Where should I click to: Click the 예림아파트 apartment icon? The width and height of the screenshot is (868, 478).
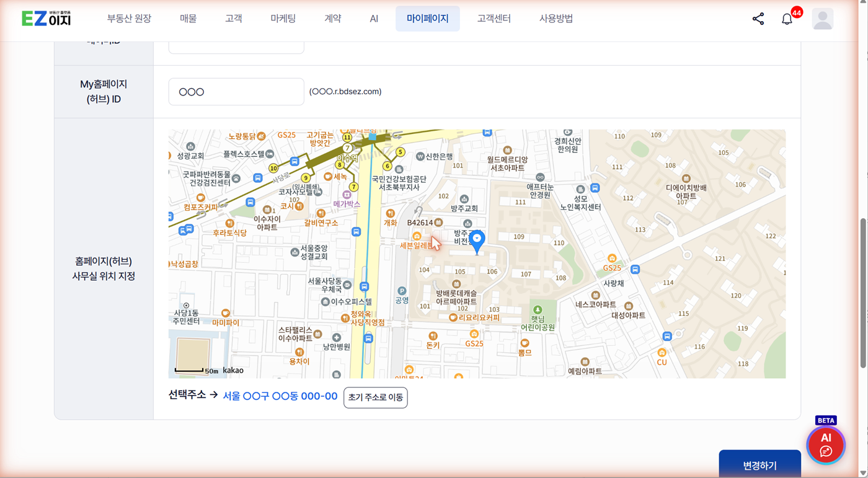coord(585,362)
